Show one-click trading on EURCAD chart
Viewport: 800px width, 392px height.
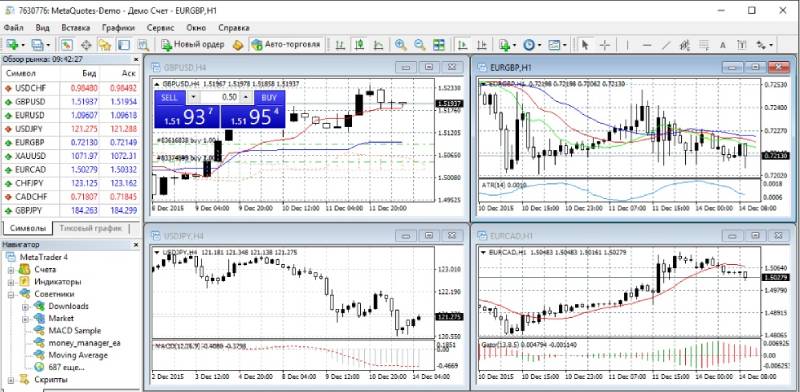pos(483,252)
